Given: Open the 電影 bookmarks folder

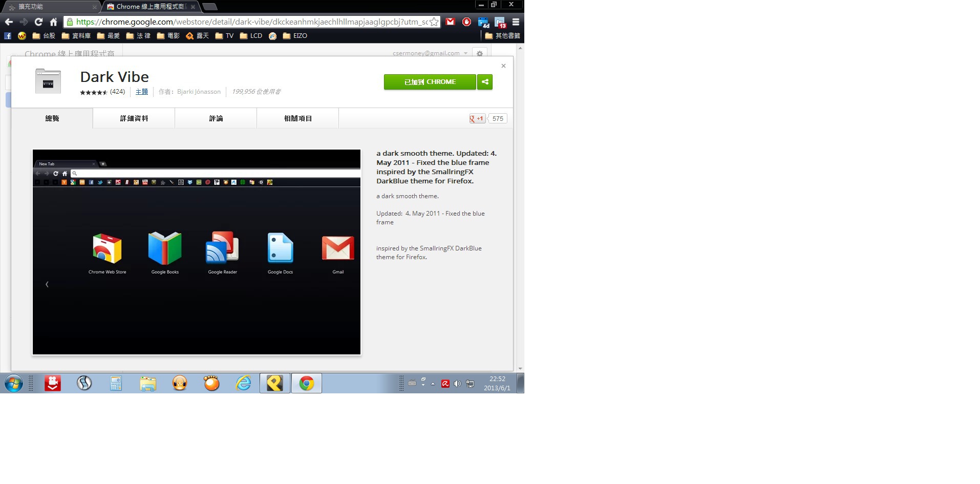Looking at the screenshot, I should pos(168,36).
